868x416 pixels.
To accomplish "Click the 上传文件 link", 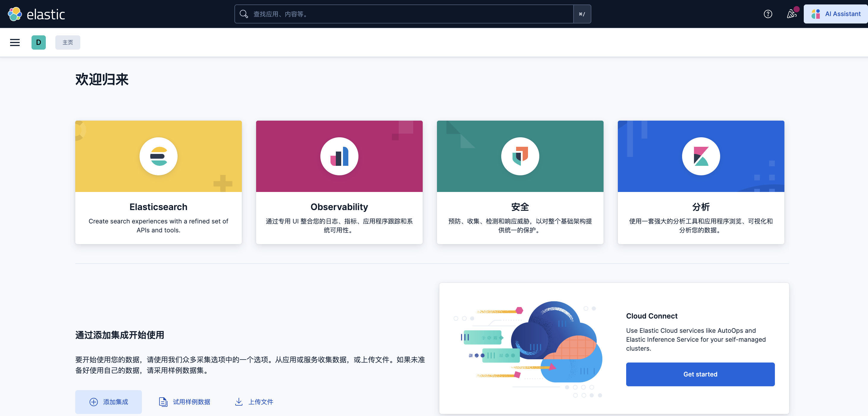I will tap(254, 402).
